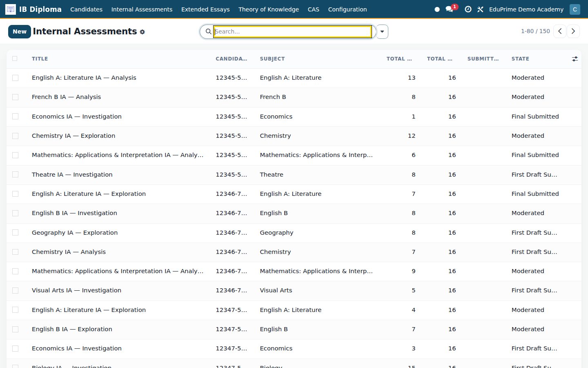Sort by the Subject column header
The width and height of the screenshot is (588, 368).
pyautogui.click(x=272, y=59)
